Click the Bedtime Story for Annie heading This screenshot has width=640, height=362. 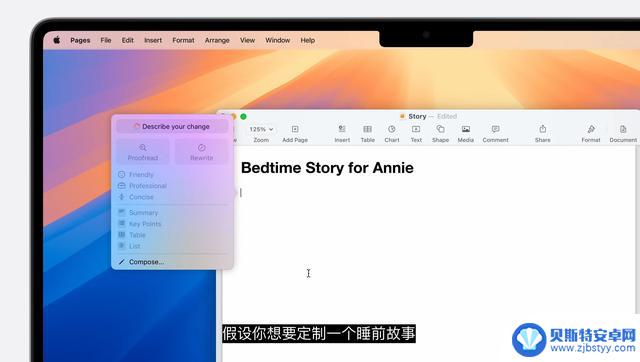point(327,168)
